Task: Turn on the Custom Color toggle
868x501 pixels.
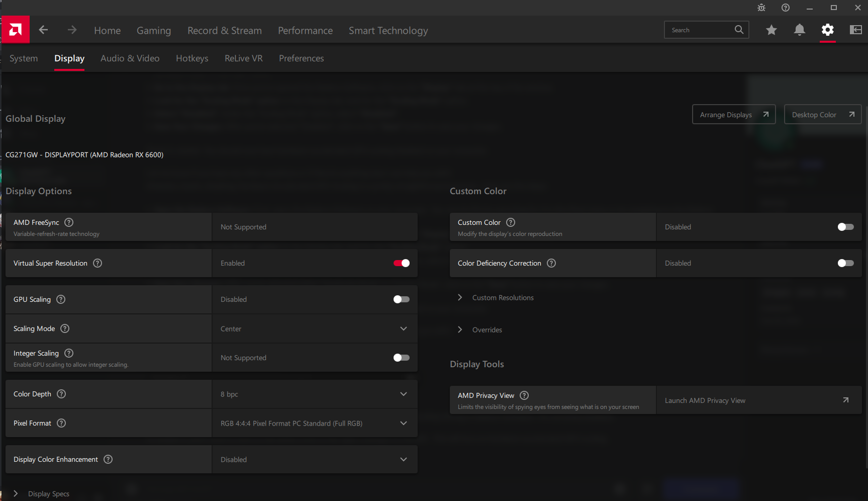Action: (845, 227)
